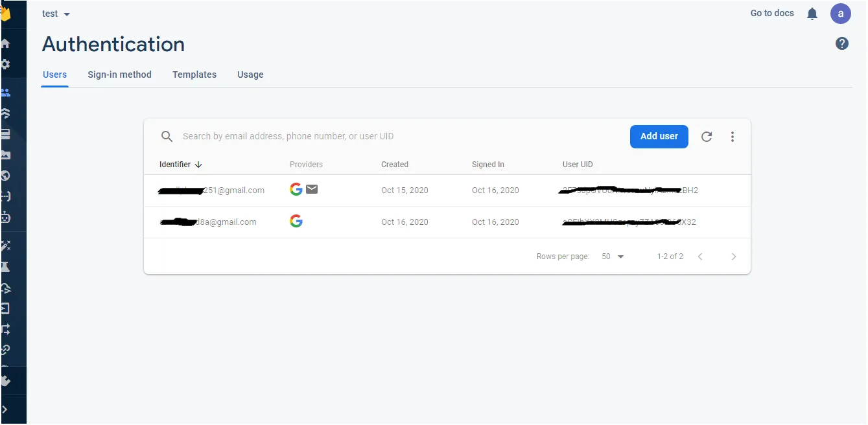Click the Google provider icon in the 251@gmail.com row
The width and height of the screenshot is (868, 425).
296,189
